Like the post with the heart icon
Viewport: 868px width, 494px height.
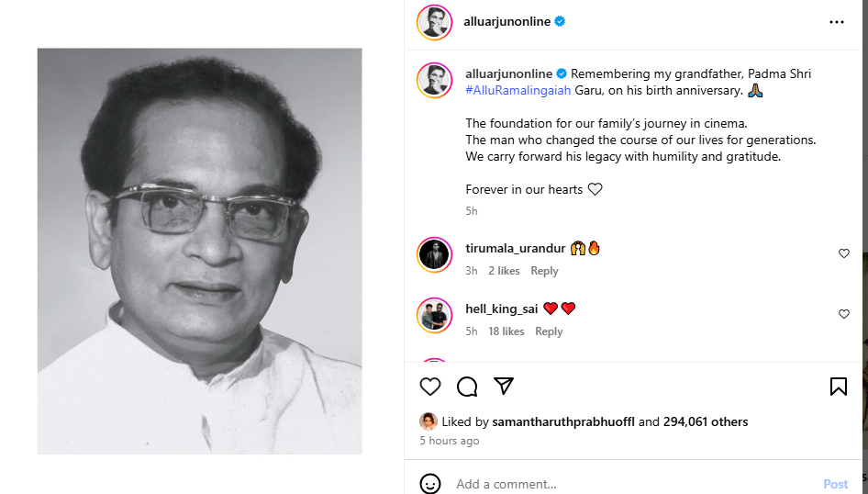point(429,387)
